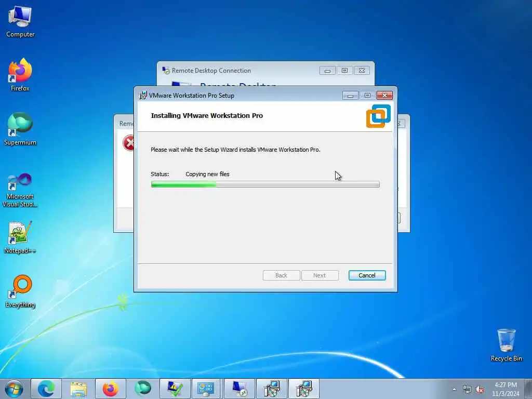The image size is (532, 399).
Task: Open the Computer desktop icon
Action: click(20, 22)
